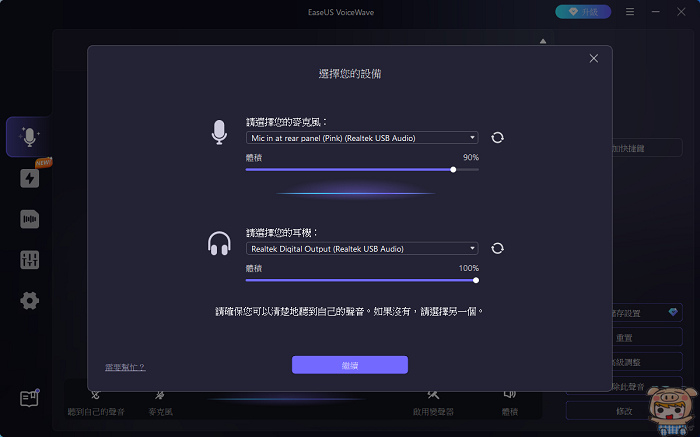Screen dimensions: 700x437
Task: Click the headphones icon in the dialog
Action: click(x=219, y=243)
